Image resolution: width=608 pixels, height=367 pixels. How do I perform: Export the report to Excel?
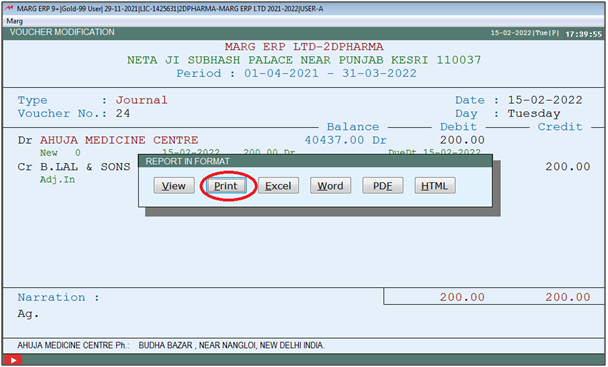pos(278,186)
